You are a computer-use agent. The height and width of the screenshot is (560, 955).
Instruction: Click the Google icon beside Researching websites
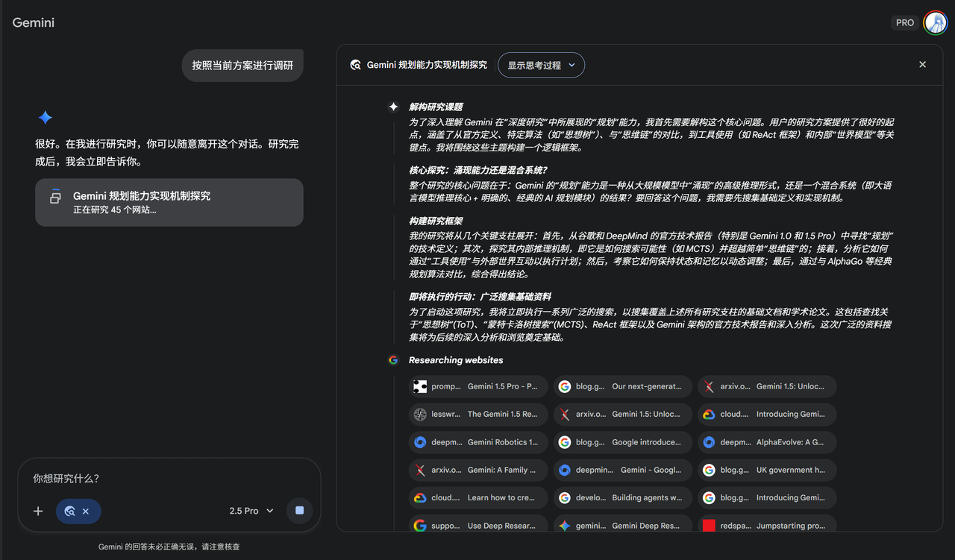click(393, 360)
